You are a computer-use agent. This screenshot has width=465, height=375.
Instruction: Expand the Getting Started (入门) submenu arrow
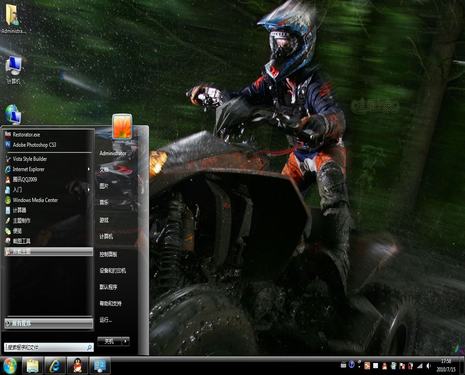pos(89,190)
